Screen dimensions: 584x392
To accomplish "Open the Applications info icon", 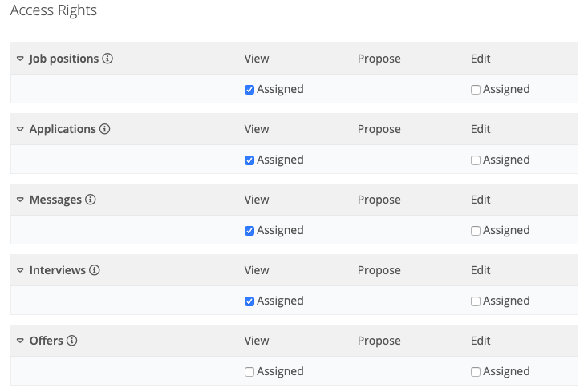I will pyautogui.click(x=104, y=129).
